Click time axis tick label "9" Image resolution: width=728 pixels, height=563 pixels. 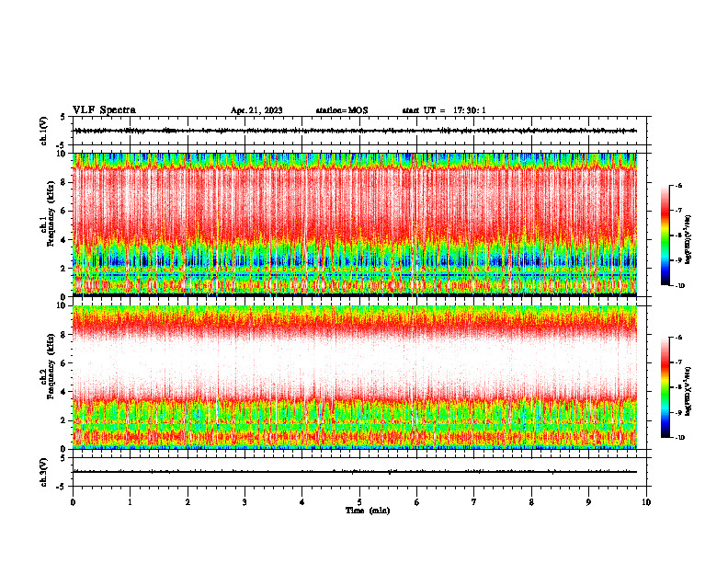[588, 502]
